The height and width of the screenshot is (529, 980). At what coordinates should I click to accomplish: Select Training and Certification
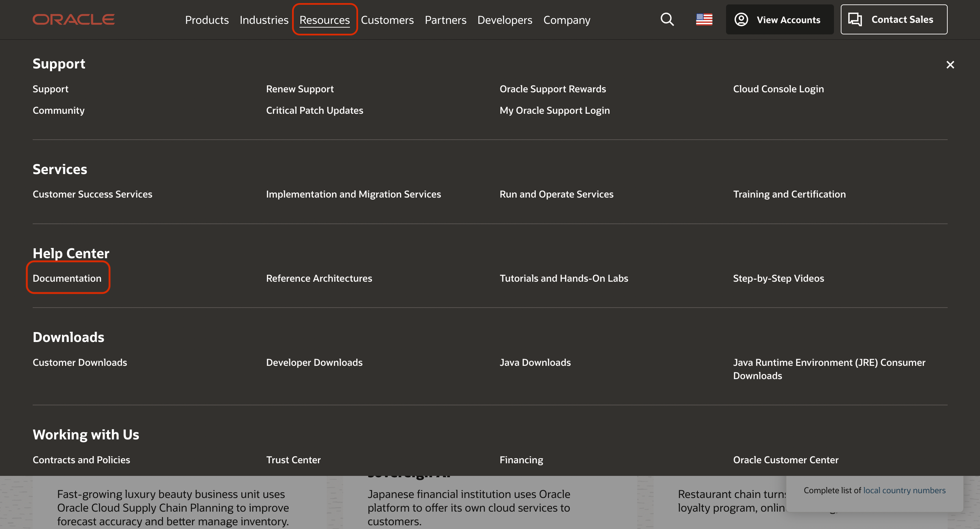789,194
